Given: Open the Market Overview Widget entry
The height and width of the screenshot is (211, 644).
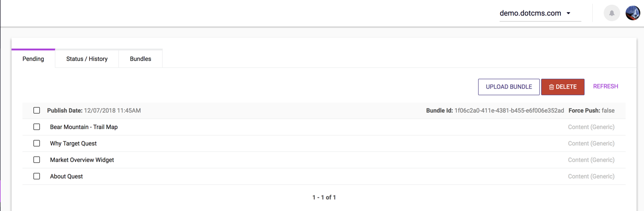Looking at the screenshot, I should (82, 160).
